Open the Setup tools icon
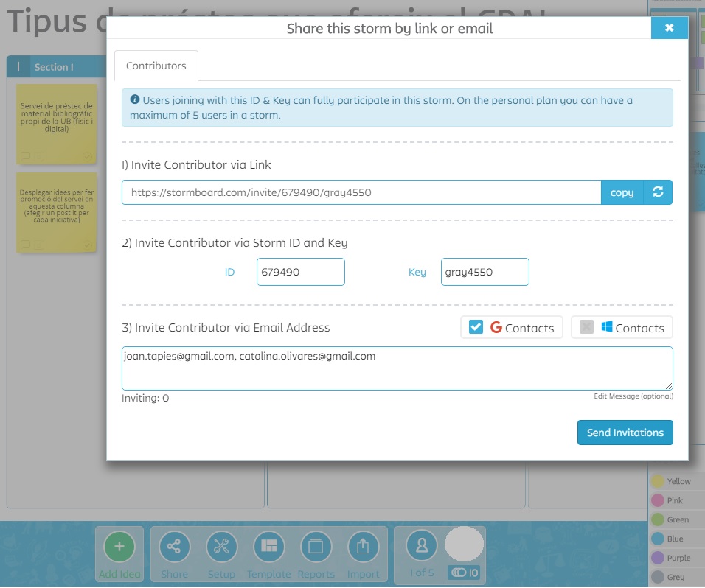Screen dimensions: 705x588 (x=221, y=547)
